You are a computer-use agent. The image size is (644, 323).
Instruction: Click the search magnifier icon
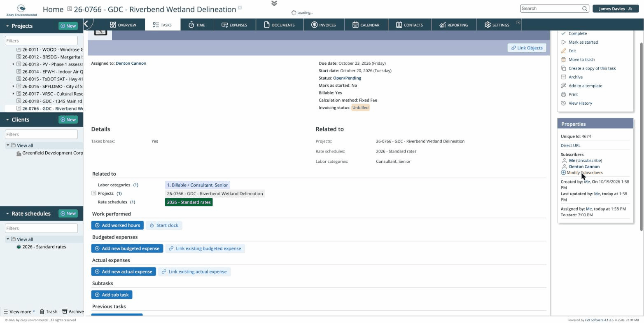pos(584,8)
